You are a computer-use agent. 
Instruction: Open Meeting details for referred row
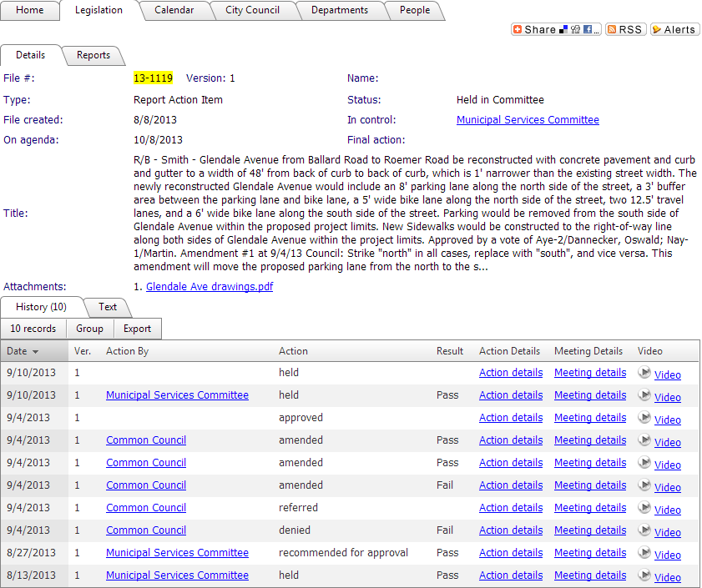point(590,508)
